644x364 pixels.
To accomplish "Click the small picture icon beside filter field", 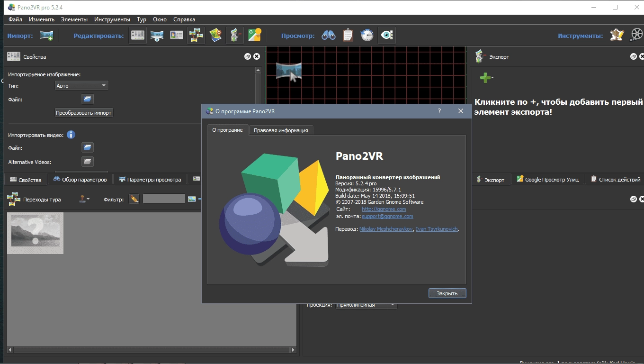I will [x=191, y=199].
